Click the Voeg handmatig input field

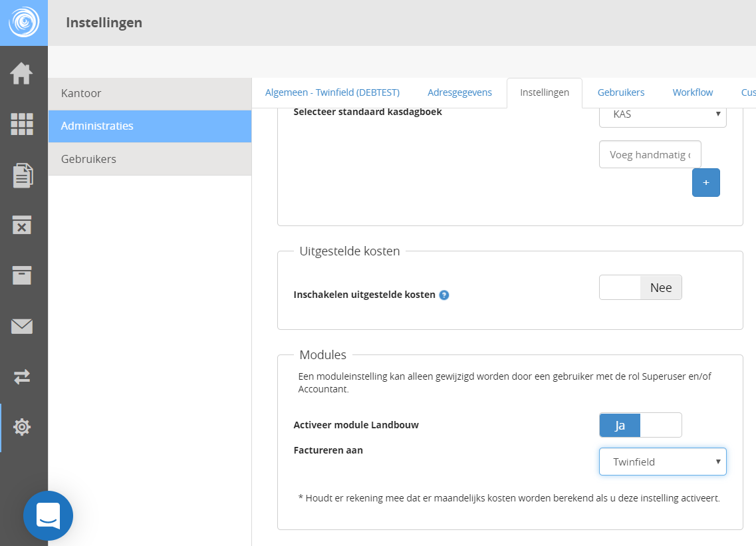pos(650,154)
